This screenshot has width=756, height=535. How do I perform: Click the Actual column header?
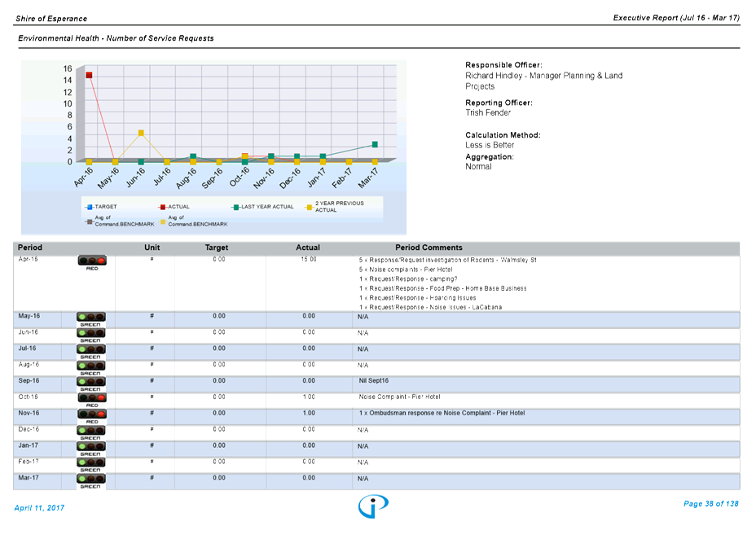pyautogui.click(x=308, y=248)
